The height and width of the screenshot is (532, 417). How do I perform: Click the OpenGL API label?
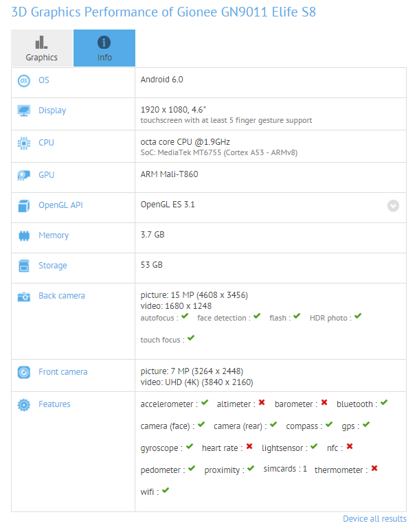point(60,205)
